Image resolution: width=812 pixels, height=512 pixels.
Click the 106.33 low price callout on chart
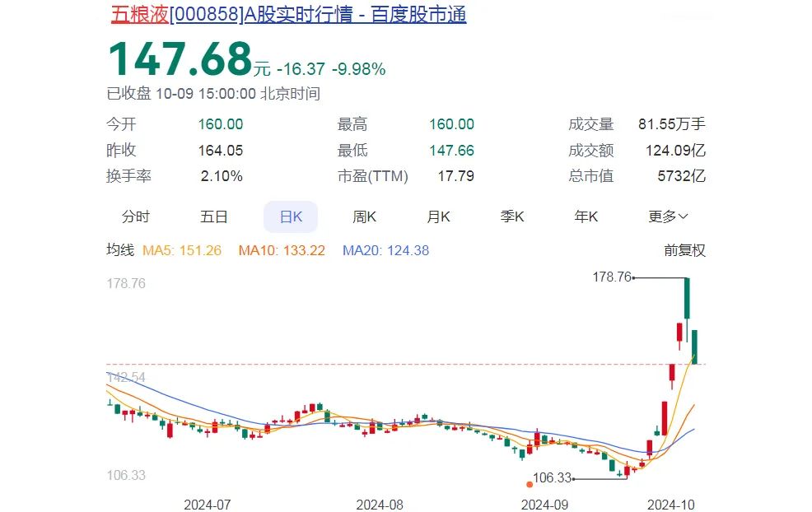[x=552, y=477]
